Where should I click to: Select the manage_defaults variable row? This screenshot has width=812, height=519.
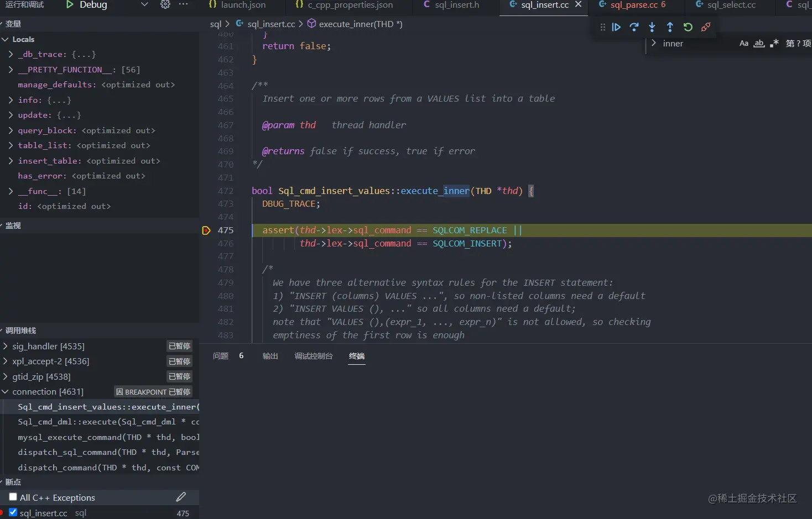pos(100,85)
